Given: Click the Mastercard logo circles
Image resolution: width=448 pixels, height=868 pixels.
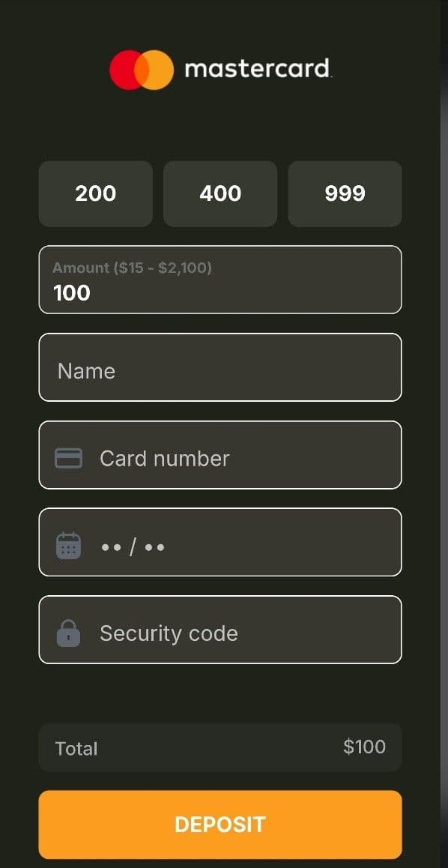Looking at the screenshot, I should tap(139, 68).
